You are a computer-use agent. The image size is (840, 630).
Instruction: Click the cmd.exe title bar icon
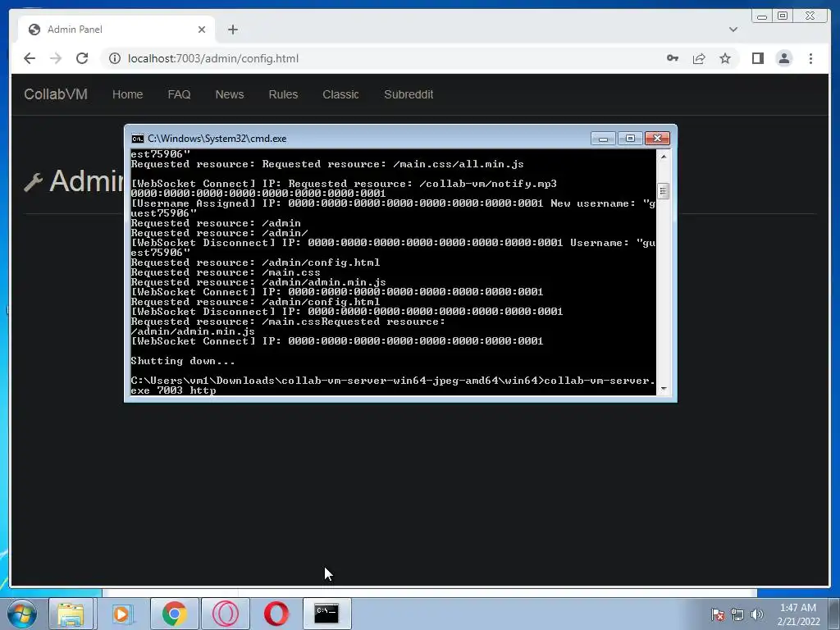pyautogui.click(x=138, y=139)
